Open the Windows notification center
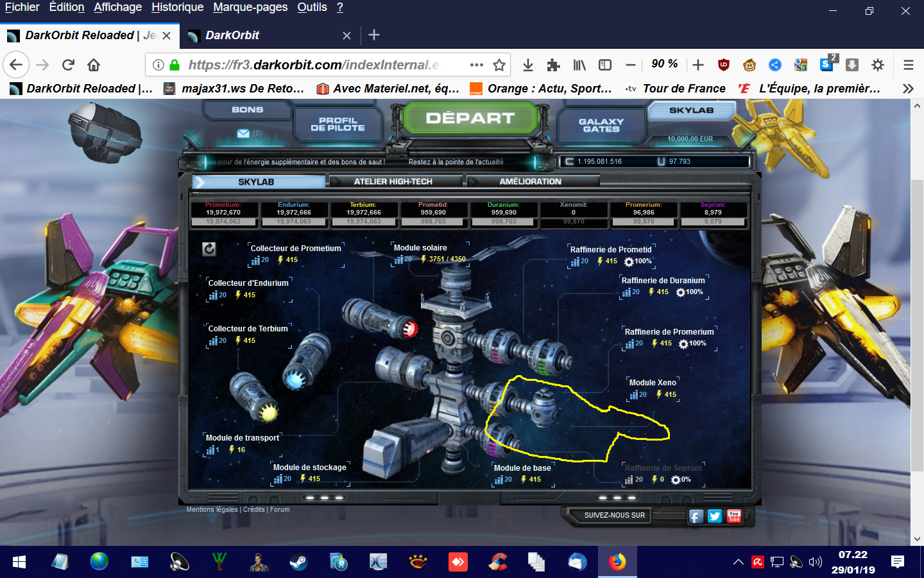Viewport: 924px width, 578px height. [898, 562]
